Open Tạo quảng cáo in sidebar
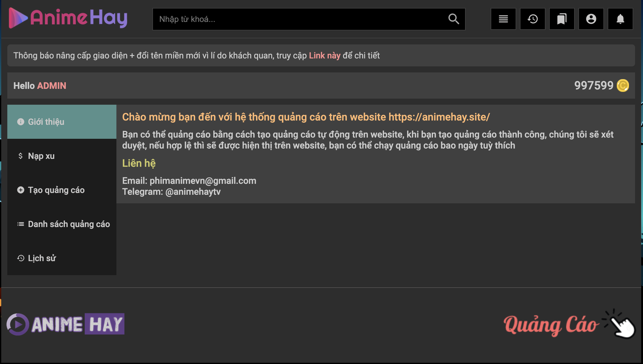The image size is (643, 364). click(x=62, y=190)
